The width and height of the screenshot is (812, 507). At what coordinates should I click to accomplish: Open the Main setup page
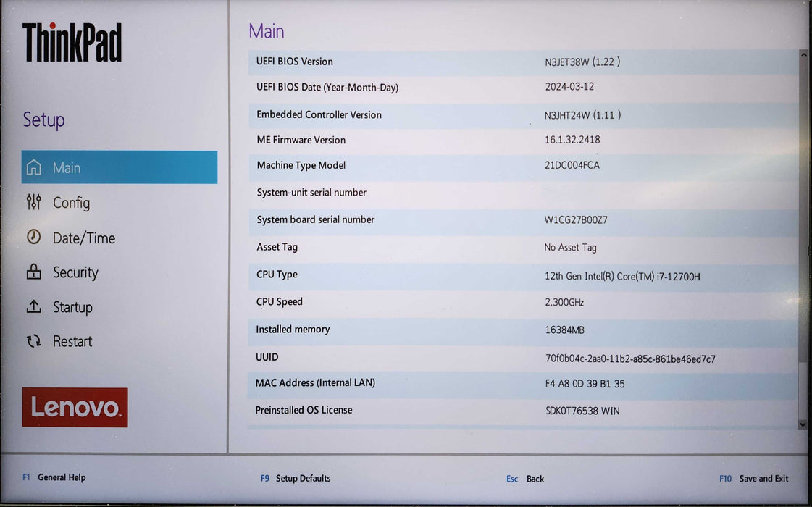(x=119, y=167)
